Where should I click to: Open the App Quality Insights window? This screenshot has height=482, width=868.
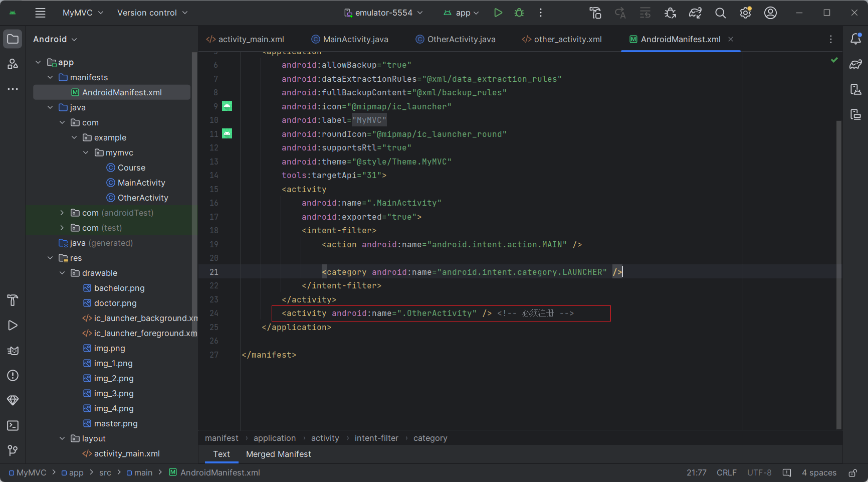tap(13, 400)
